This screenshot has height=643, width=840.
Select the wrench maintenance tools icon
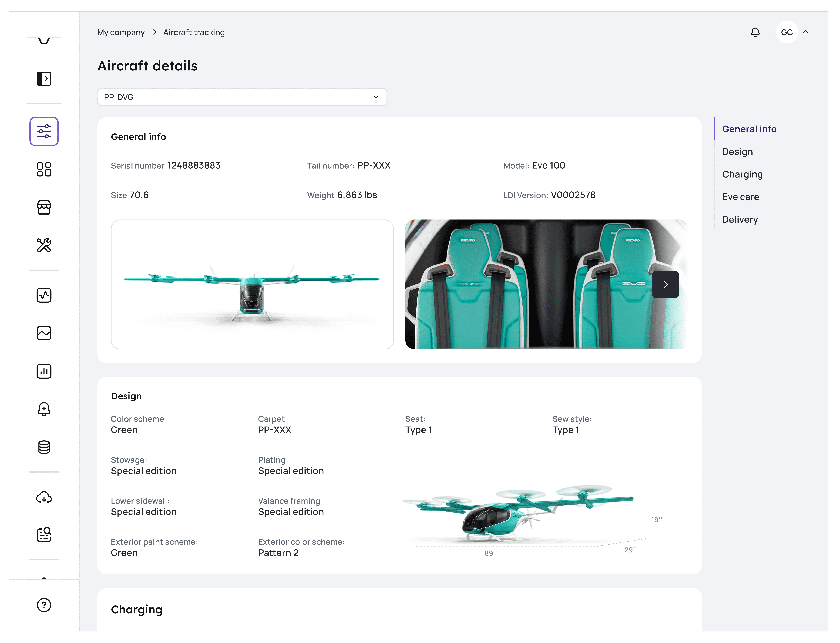tap(44, 245)
